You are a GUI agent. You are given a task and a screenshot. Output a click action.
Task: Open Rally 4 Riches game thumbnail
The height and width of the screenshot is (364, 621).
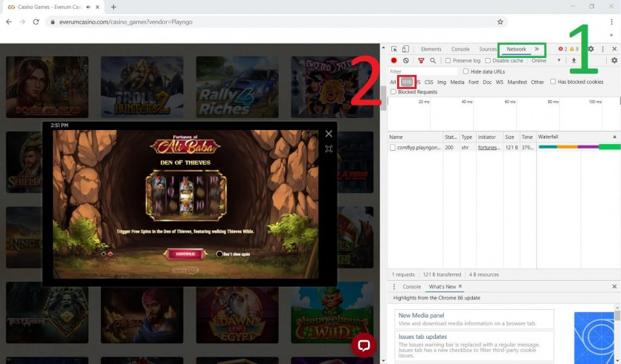(x=237, y=87)
